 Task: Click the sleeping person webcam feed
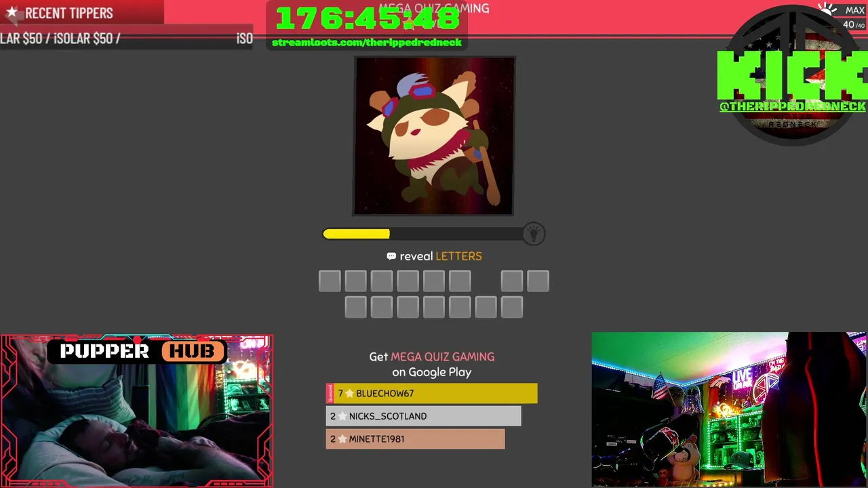136,411
